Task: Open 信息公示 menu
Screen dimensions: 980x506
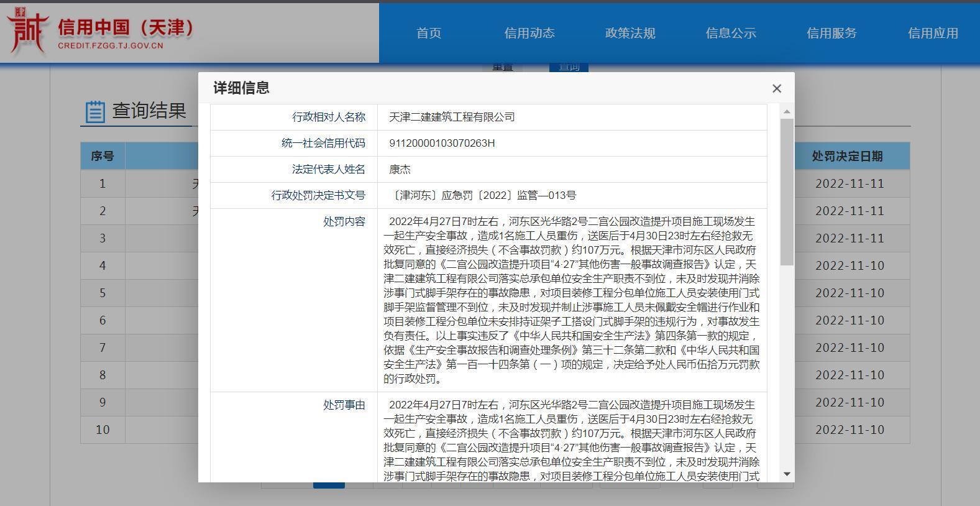Action: [731, 34]
